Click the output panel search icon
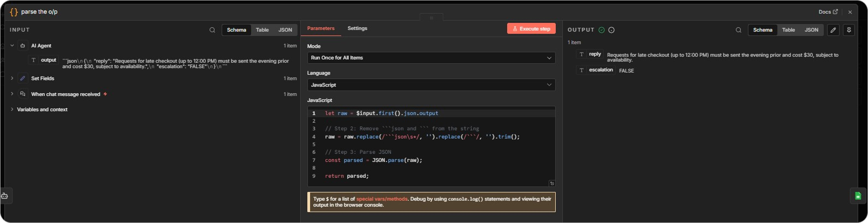This screenshot has height=223, width=868. [x=739, y=30]
